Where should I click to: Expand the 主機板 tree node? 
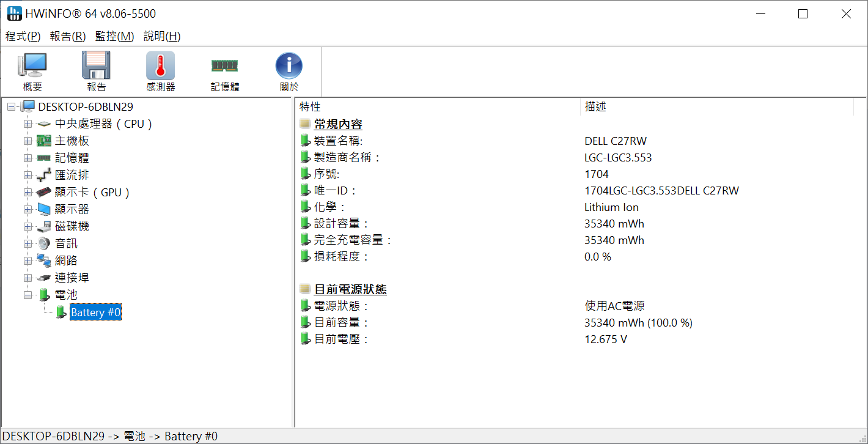[28, 141]
